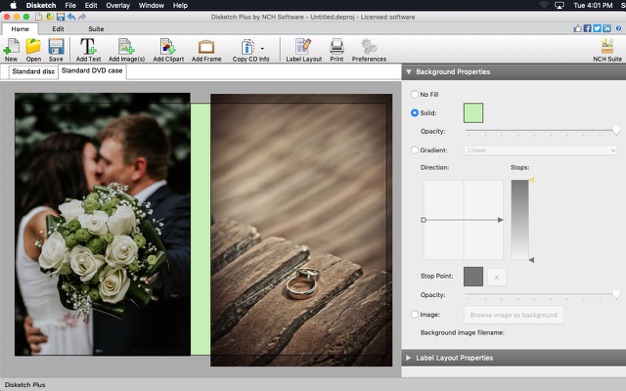Click the gray bottom gradient stop marker
The height and width of the screenshot is (391, 626).
(x=531, y=260)
